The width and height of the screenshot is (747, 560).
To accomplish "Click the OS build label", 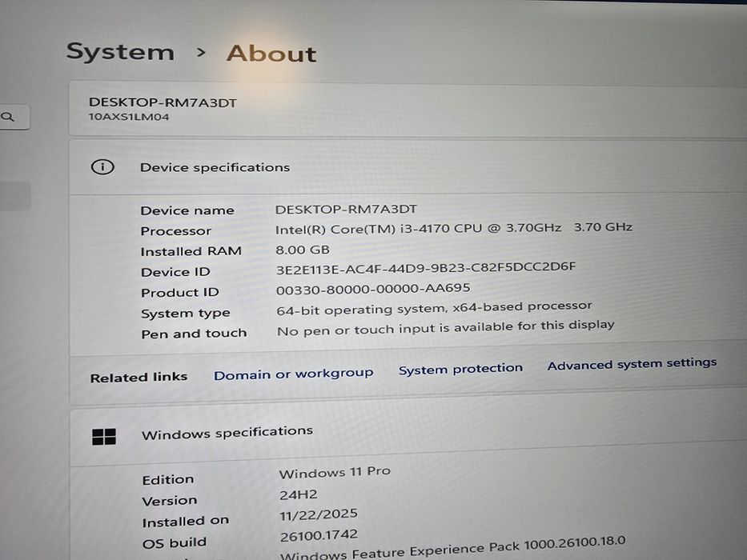I will [x=175, y=543].
